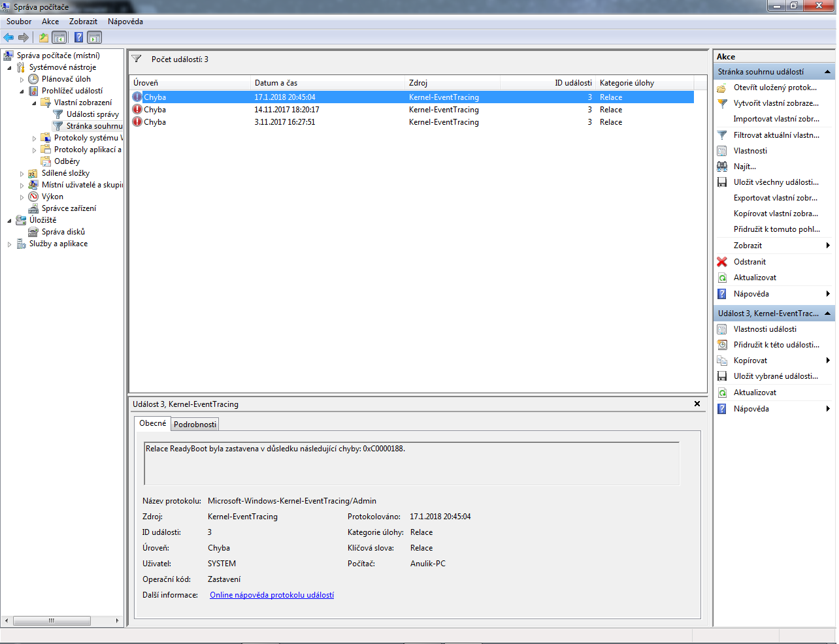Switch to the Podrobnosti tab

click(x=195, y=424)
